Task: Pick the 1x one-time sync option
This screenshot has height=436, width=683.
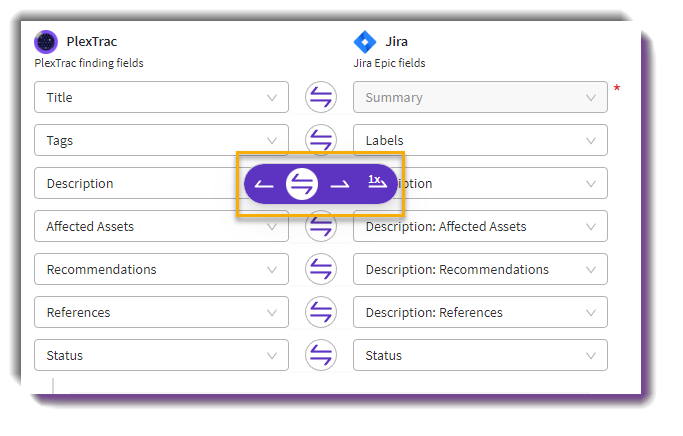Action: point(377,182)
